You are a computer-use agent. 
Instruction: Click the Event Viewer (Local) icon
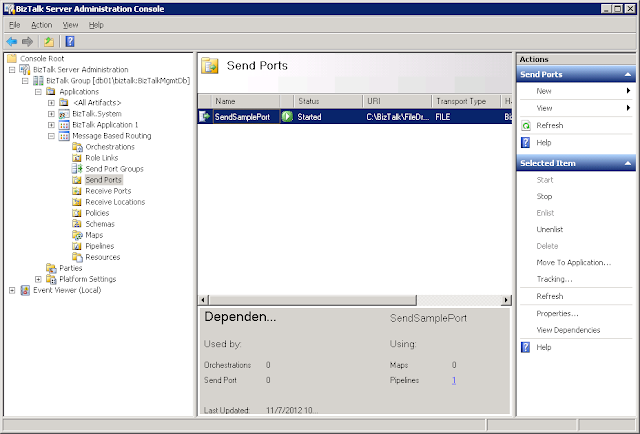tap(25, 290)
